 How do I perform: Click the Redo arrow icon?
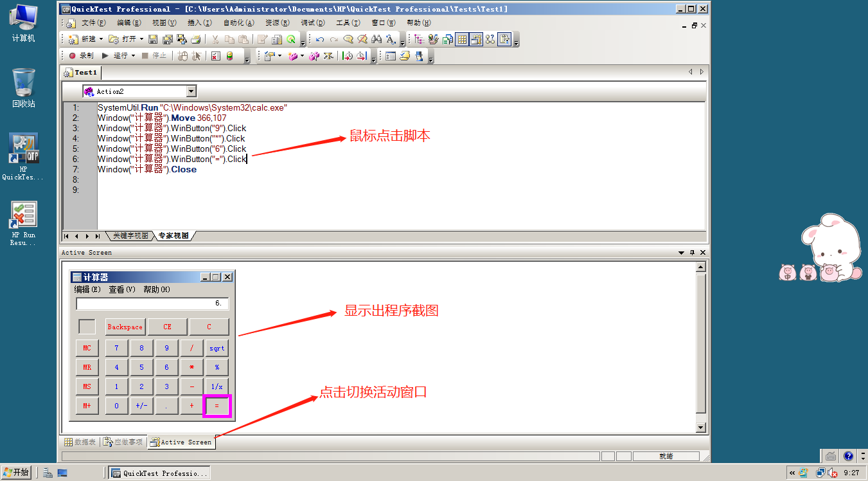pos(334,39)
